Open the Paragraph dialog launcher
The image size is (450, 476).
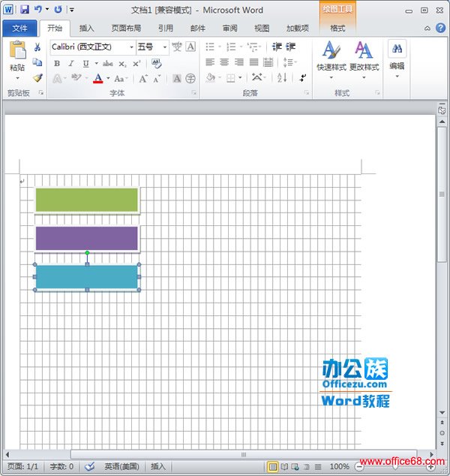point(307,93)
